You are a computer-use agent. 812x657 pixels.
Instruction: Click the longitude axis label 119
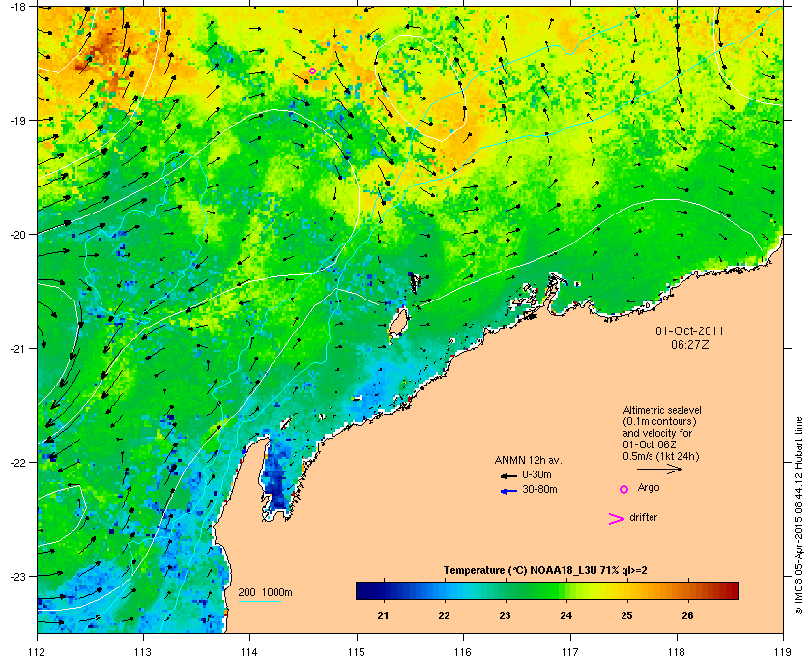click(783, 651)
